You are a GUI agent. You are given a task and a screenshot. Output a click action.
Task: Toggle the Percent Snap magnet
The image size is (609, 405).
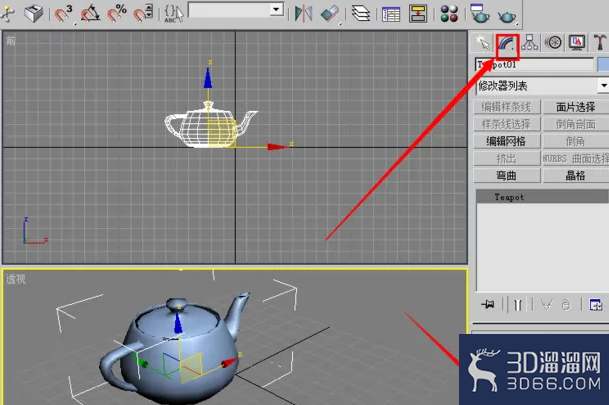[x=117, y=13]
